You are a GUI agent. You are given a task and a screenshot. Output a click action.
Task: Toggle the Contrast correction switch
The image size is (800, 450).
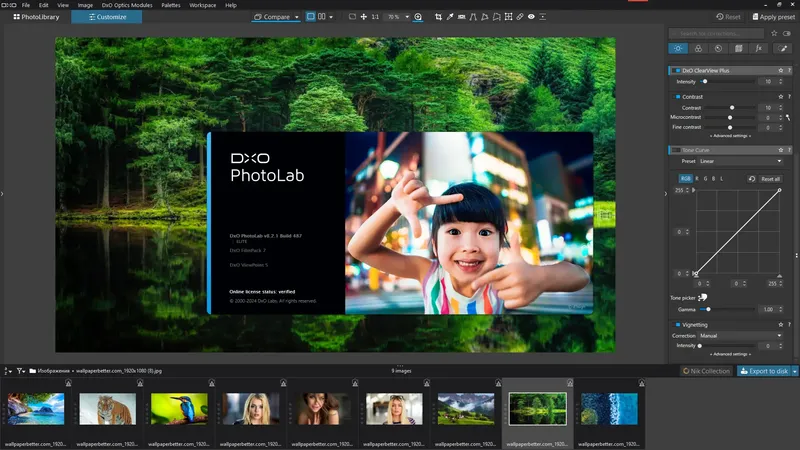click(x=677, y=97)
